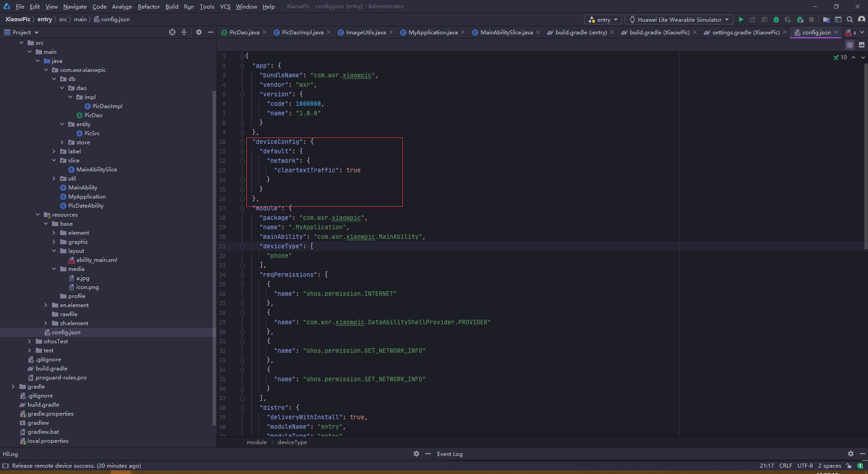Click the entry breadcrumb in navigation bar

tap(45, 19)
